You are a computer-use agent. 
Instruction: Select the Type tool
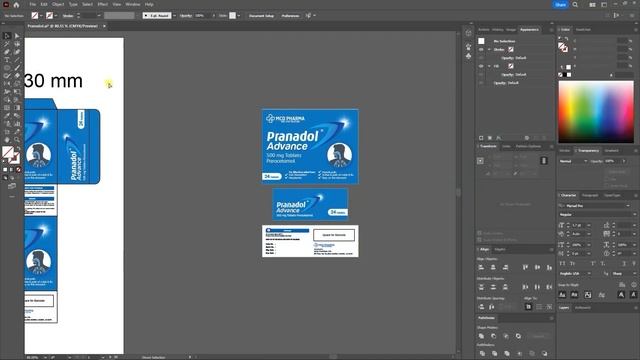[7, 60]
